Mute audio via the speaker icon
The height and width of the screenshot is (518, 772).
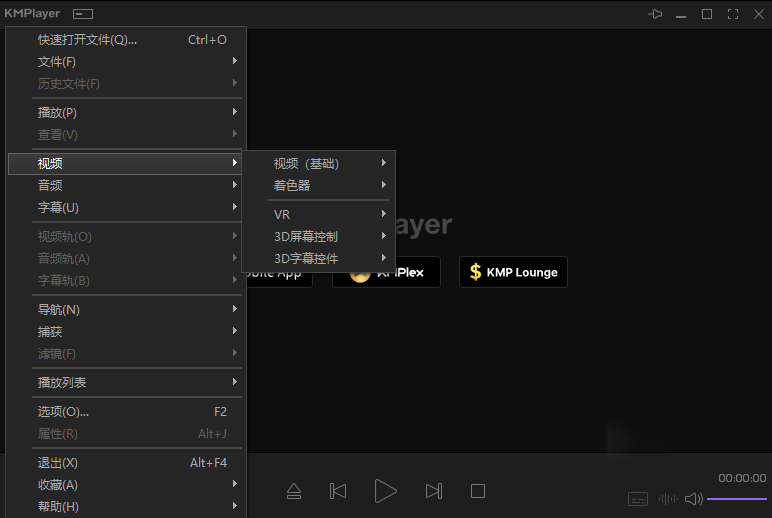tap(694, 499)
